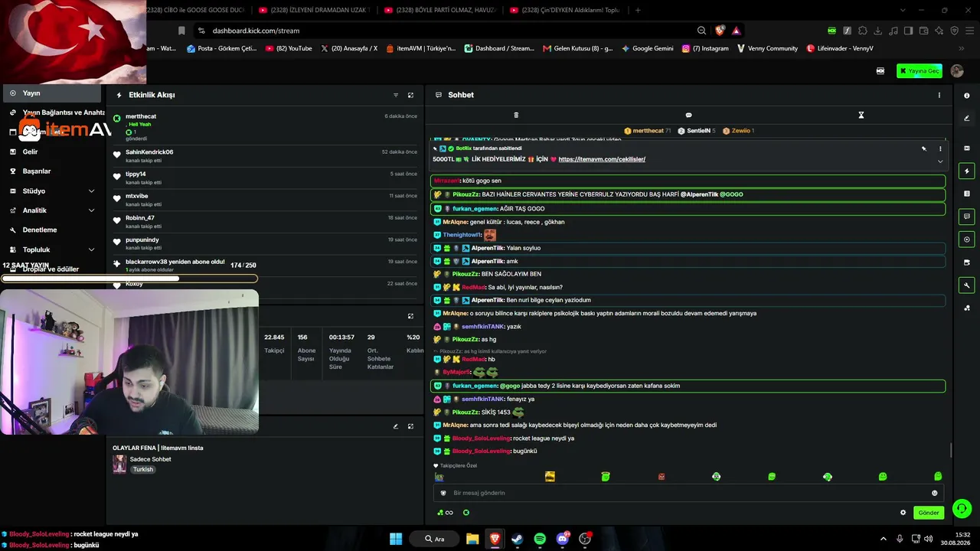Edit stream info pencil icon
The height and width of the screenshot is (551, 980).
(396, 426)
